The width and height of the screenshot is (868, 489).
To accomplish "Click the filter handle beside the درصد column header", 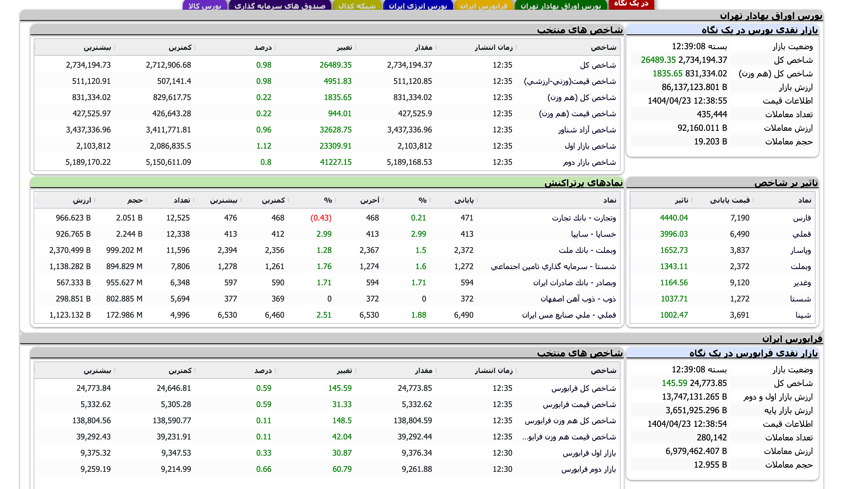I will click(275, 48).
